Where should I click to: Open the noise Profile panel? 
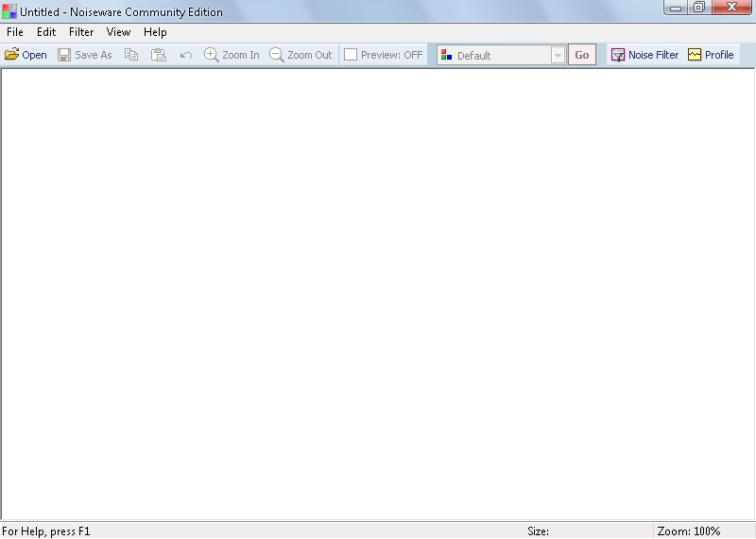click(711, 55)
